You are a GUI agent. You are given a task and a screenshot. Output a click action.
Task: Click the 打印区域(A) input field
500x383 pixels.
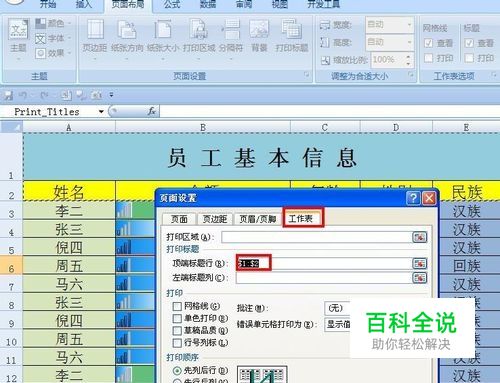point(317,237)
